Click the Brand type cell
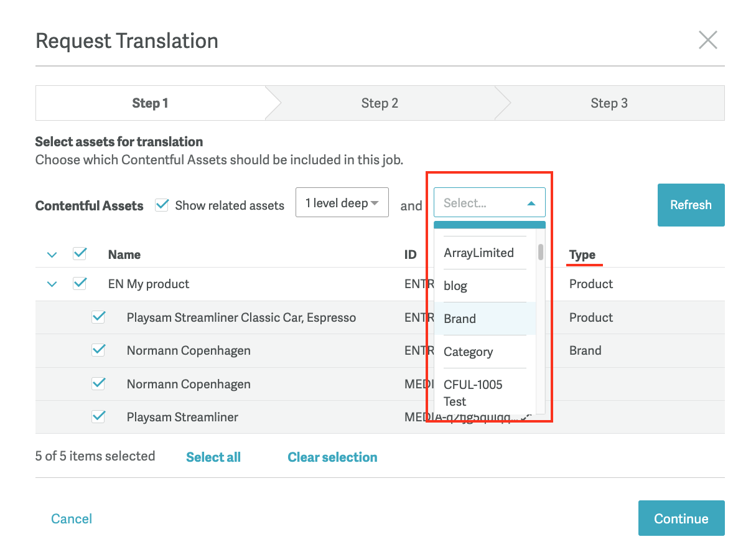 tap(586, 350)
